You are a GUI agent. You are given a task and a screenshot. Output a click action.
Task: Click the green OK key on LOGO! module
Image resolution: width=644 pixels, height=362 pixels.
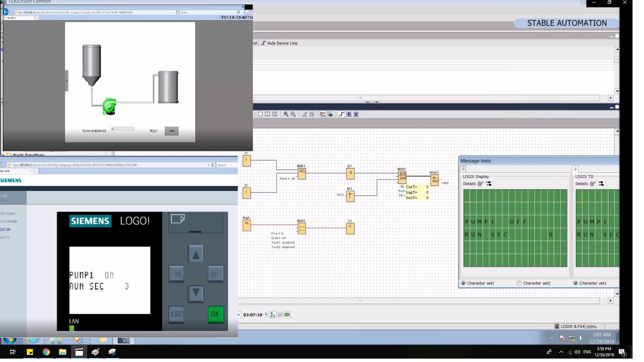[216, 314]
